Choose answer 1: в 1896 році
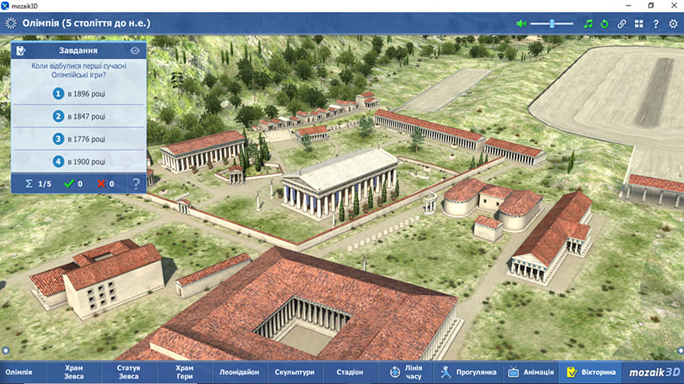Viewport: 684px width, 384px height. tap(79, 93)
